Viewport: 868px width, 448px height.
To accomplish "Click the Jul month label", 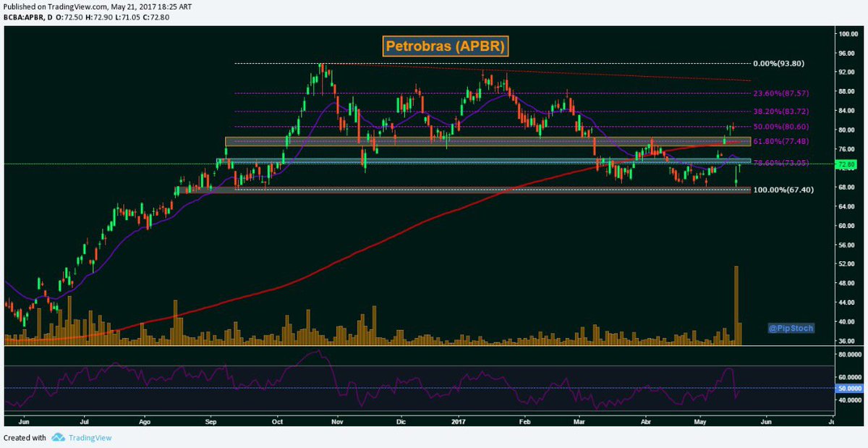I will tap(84, 420).
